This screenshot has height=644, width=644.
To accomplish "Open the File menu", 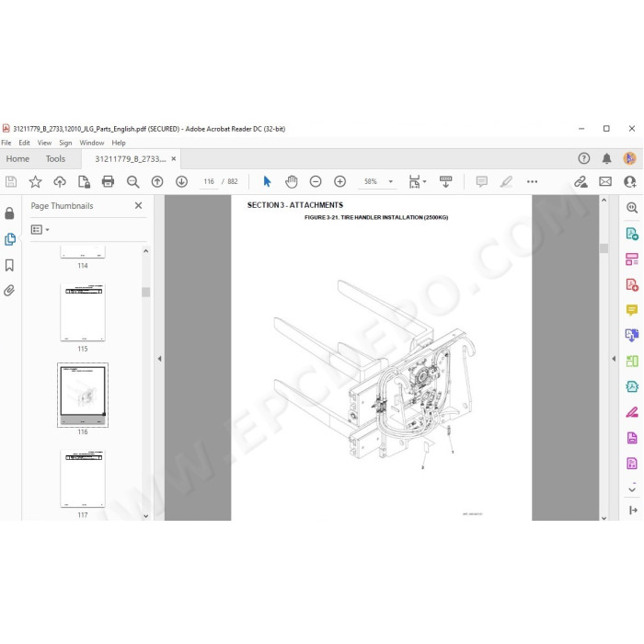I will [6, 143].
